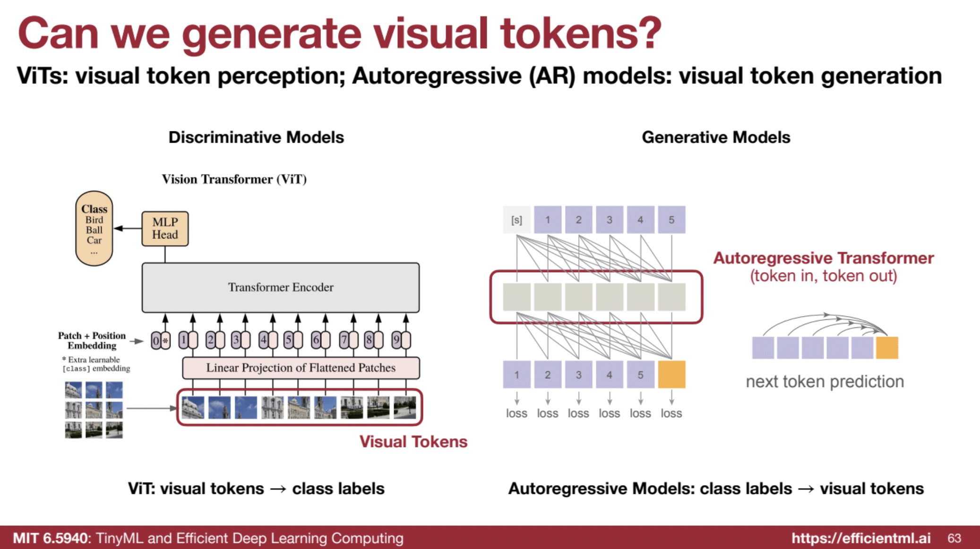
Task: Click the Visual Tokens red label
Action: 413,441
